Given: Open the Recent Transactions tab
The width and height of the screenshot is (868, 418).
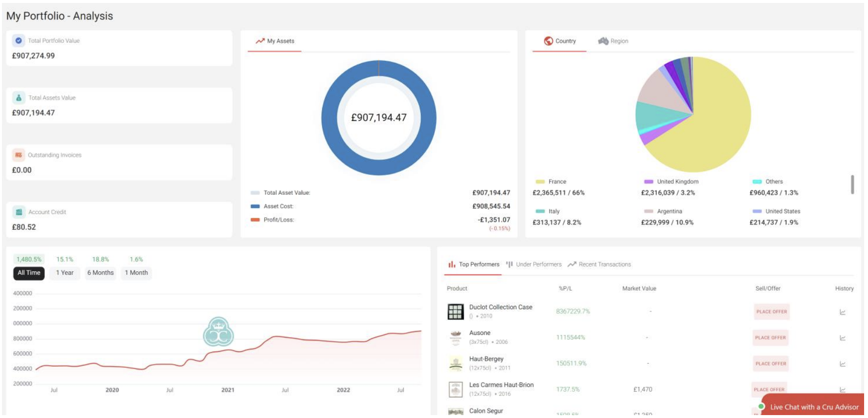Looking at the screenshot, I should tap(599, 264).
